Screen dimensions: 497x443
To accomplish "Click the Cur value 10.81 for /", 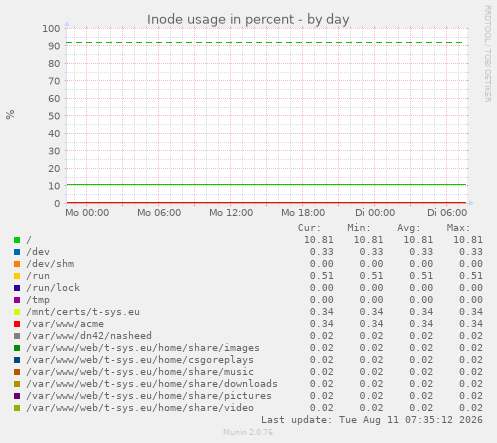I will 319,240.
